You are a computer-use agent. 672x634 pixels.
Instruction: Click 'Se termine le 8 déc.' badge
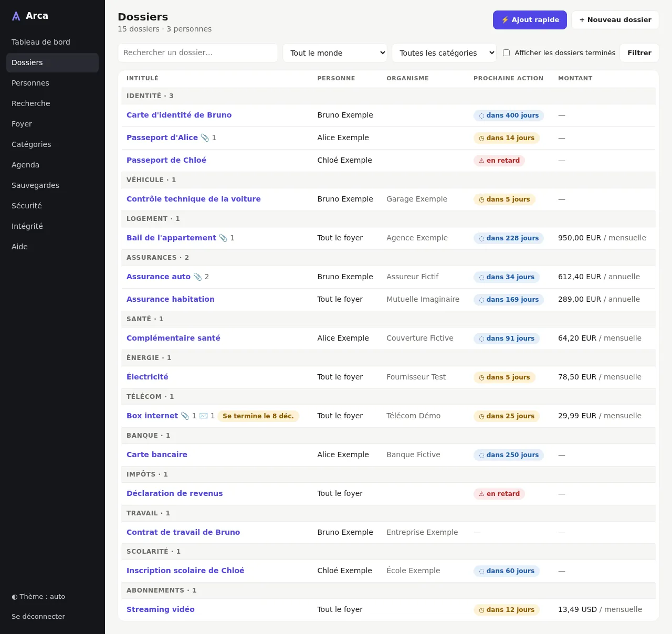click(258, 416)
